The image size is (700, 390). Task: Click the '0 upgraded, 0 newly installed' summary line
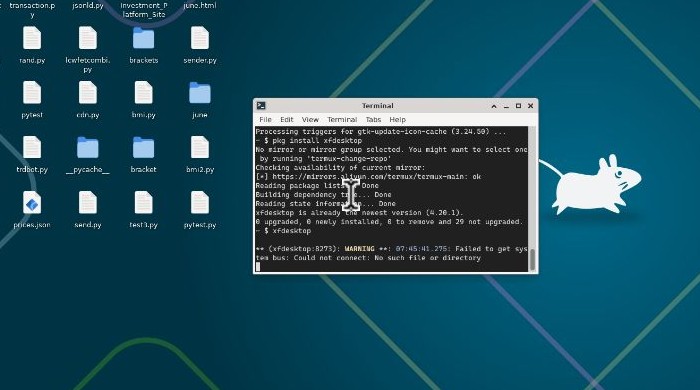pos(388,222)
